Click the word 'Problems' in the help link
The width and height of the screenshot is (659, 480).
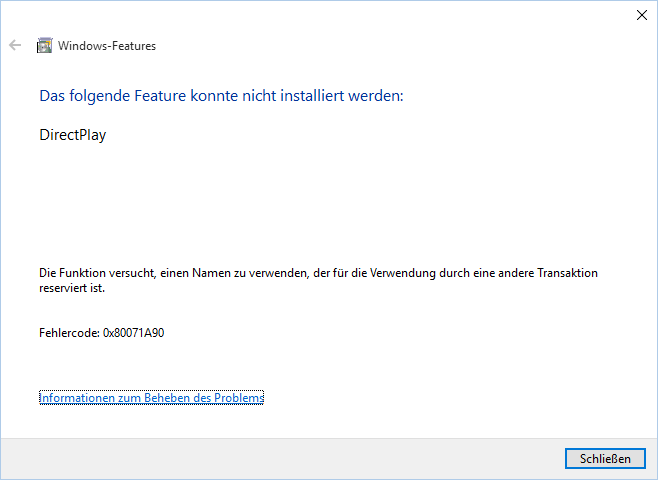click(x=239, y=398)
